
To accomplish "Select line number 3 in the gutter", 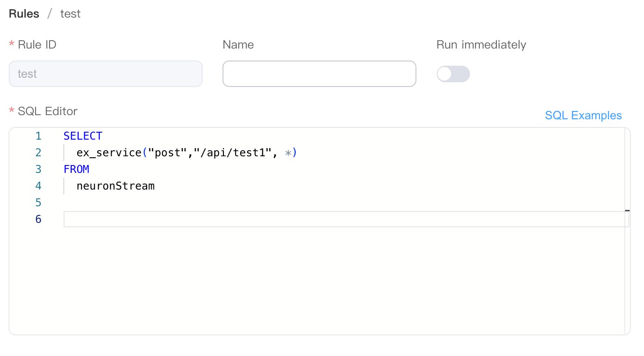I will point(38,170).
